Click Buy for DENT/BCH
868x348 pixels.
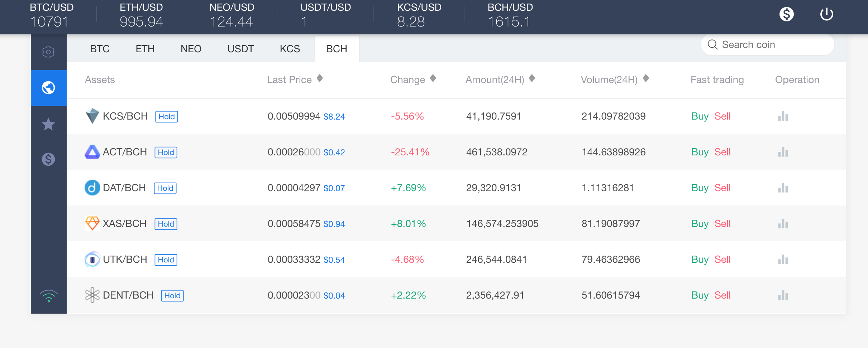point(700,295)
